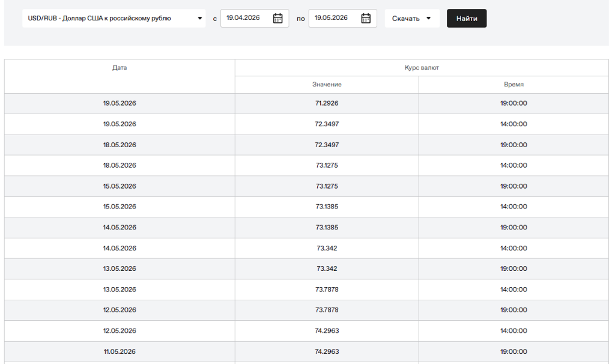Select value 72.3497 in the 19.05.2026 14:00 row
This screenshot has height=364, width=615.
(x=327, y=124)
